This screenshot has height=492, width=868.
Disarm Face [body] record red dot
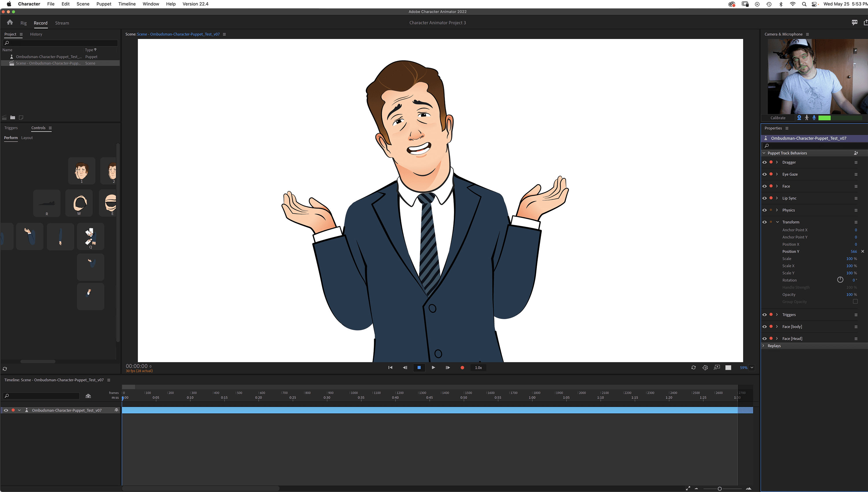[771, 326]
